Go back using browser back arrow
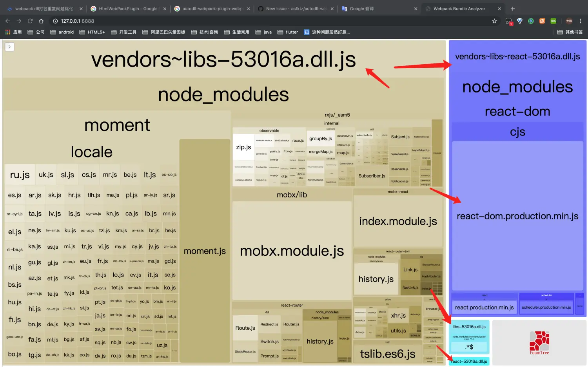The width and height of the screenshot is (588, 367). pos(7,21)
